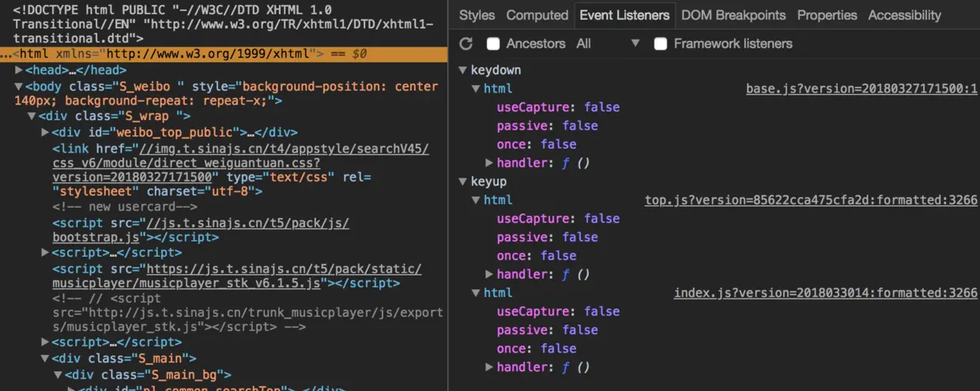The image size is (980, 391).
Task: Collapse the body S_weibo element
Action: pos(19,86)
